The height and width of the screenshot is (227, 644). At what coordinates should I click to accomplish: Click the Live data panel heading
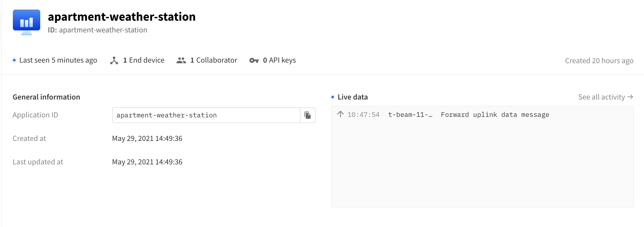coord(352,97)
